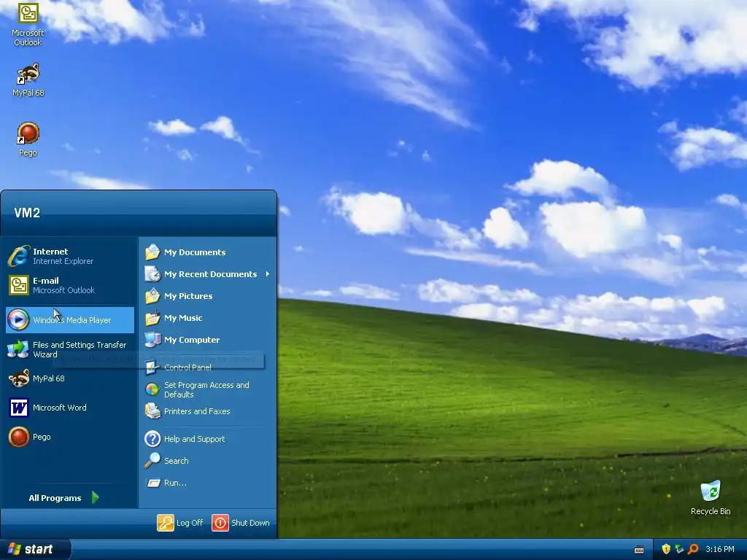Open Control Panel

pyautogui.click(x=208, y=367)
